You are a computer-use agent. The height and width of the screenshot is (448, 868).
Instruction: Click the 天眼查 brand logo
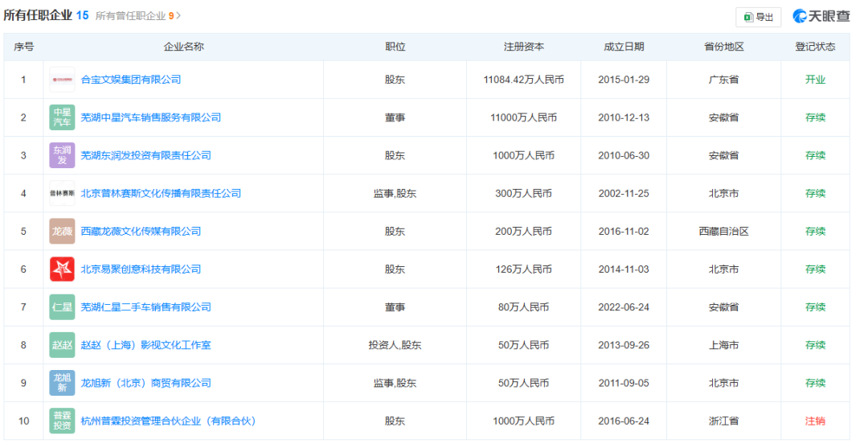pos(821,16)
